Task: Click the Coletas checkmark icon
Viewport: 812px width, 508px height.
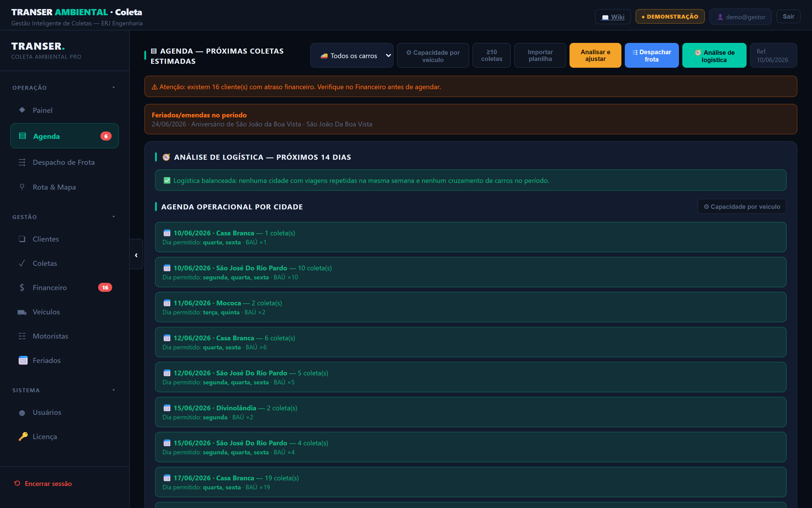Action: click(x=22, y=263)
